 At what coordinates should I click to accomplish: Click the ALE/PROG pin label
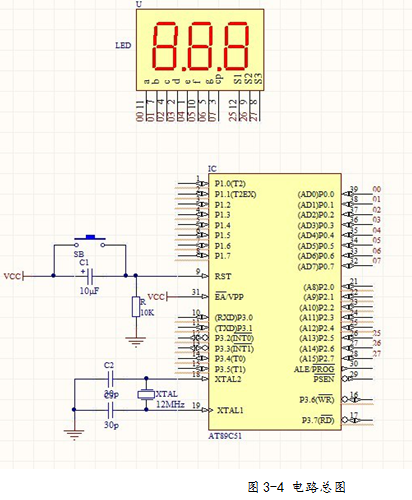314,369
